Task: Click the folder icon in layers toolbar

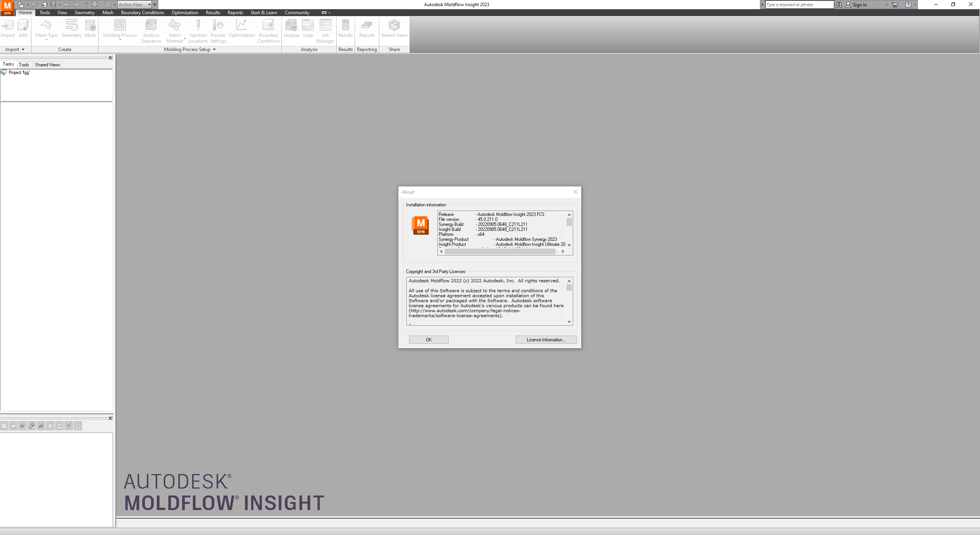Action: coord(13,426)
